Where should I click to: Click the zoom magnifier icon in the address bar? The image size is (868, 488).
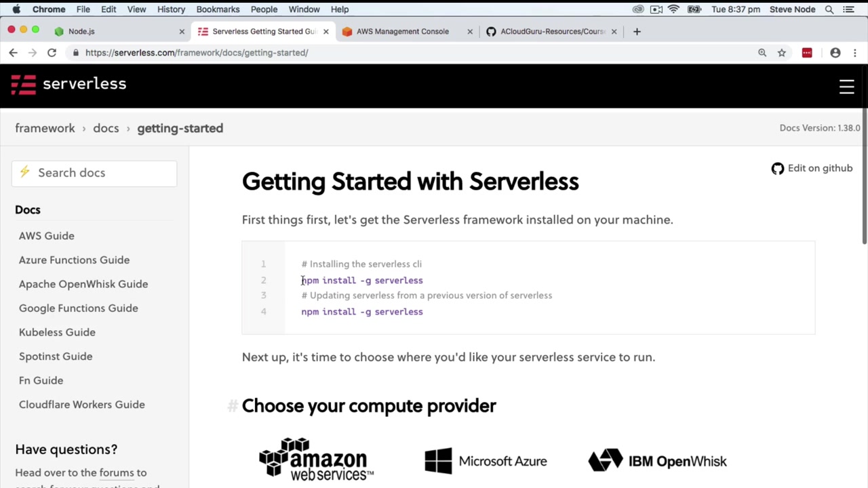(762, 53)
